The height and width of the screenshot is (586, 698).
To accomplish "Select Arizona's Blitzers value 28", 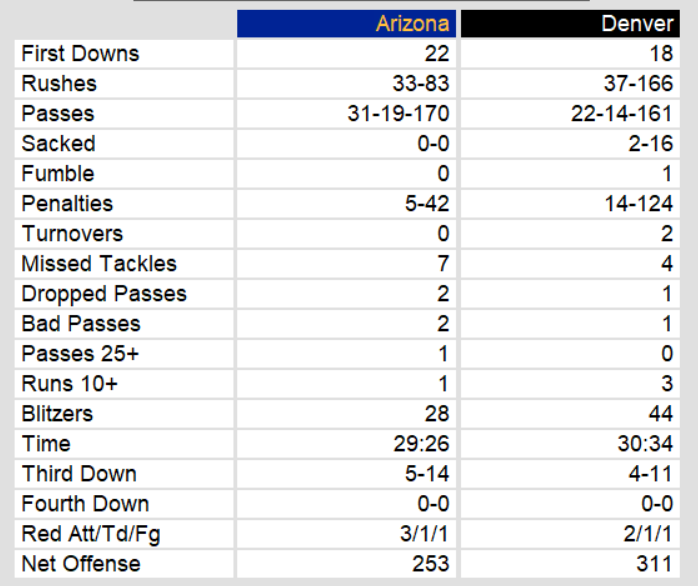I will tap(437, 413).
